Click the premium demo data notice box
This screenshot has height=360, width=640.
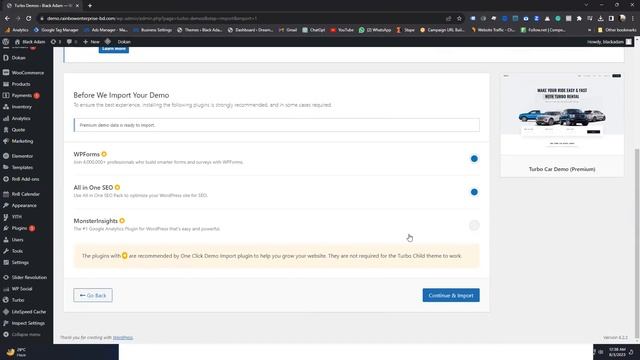(x=277, y=125)
